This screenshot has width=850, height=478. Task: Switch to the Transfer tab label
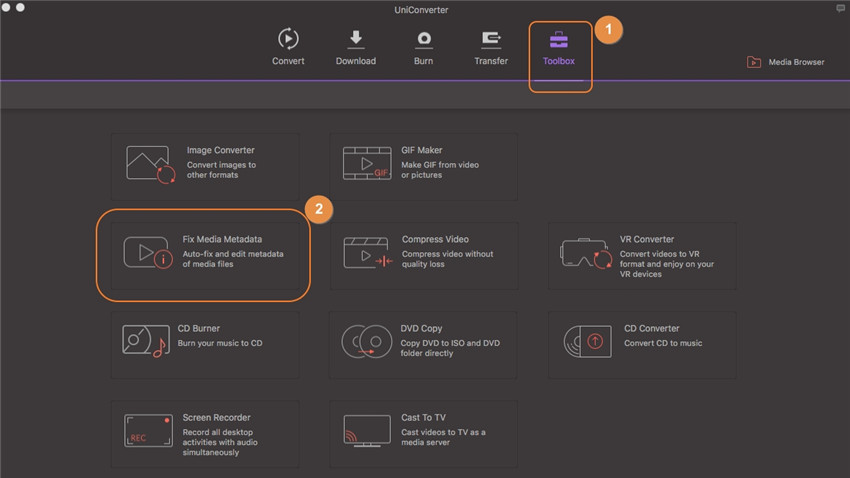pyautogui.click(x=491, y=61)
